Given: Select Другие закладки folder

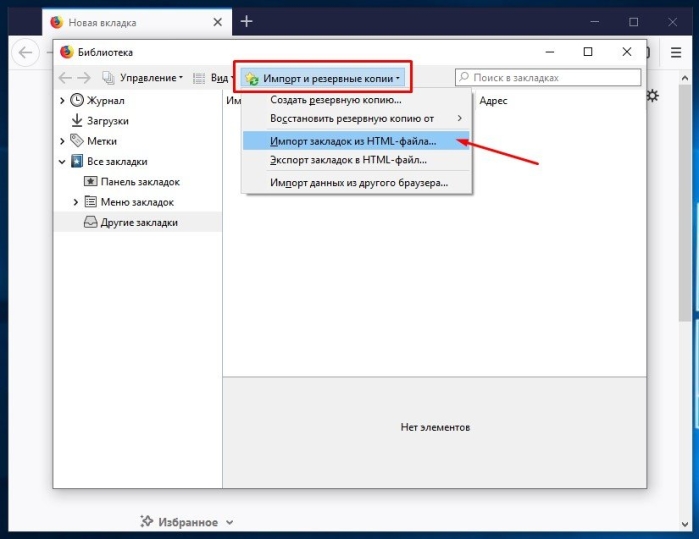Looking at the screenshot, I should [139, 222].
